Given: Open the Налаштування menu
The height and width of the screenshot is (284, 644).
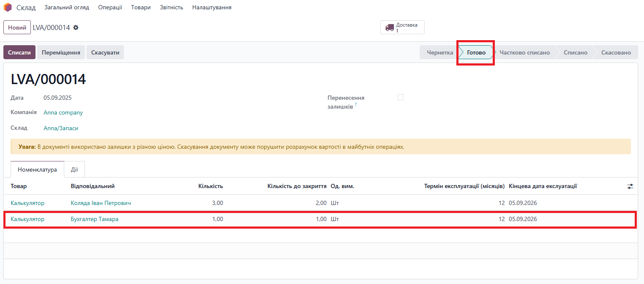Looking at the screenshot, I should coord(212,8).
